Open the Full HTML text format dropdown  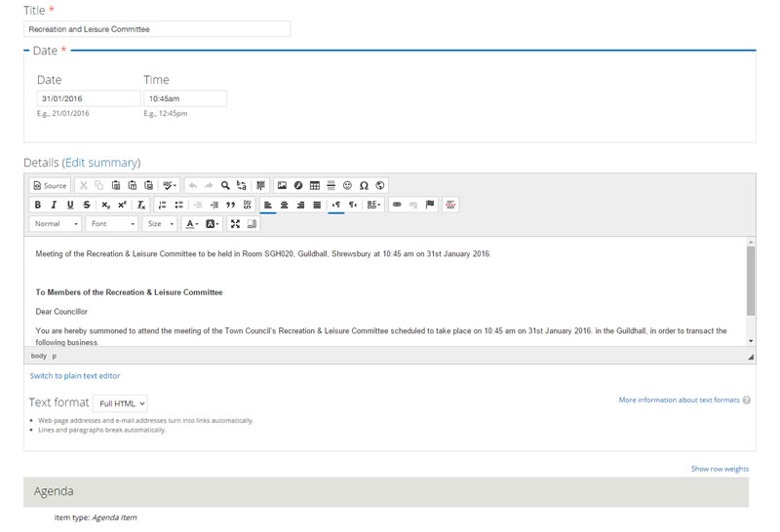coord(121,403)
